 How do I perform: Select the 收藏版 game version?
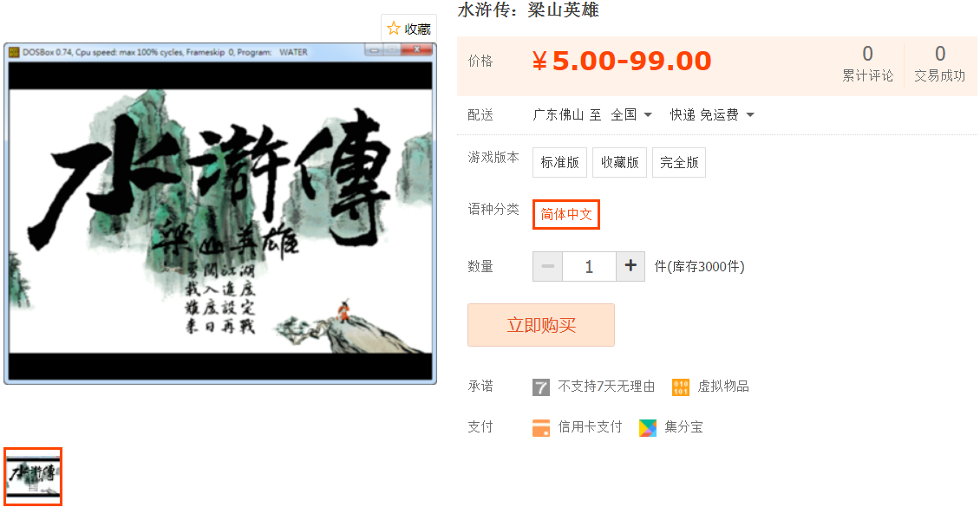[x=619, y=162]
